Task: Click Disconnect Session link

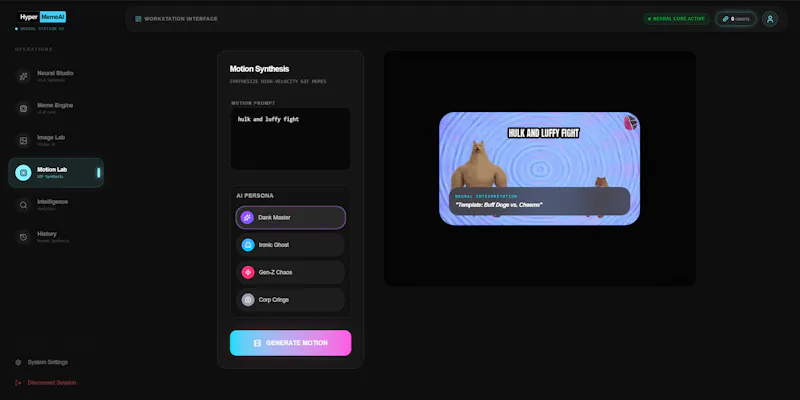Action: 45,383
